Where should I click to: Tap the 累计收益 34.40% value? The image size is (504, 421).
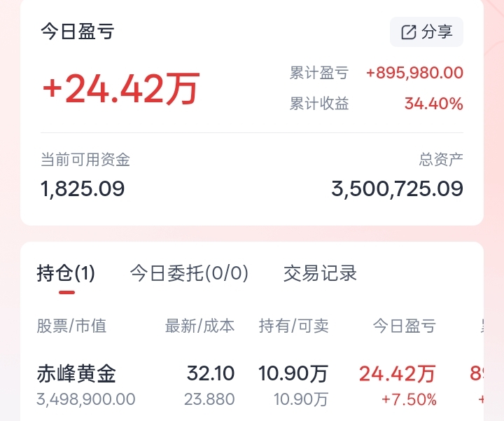coord(433,104)
